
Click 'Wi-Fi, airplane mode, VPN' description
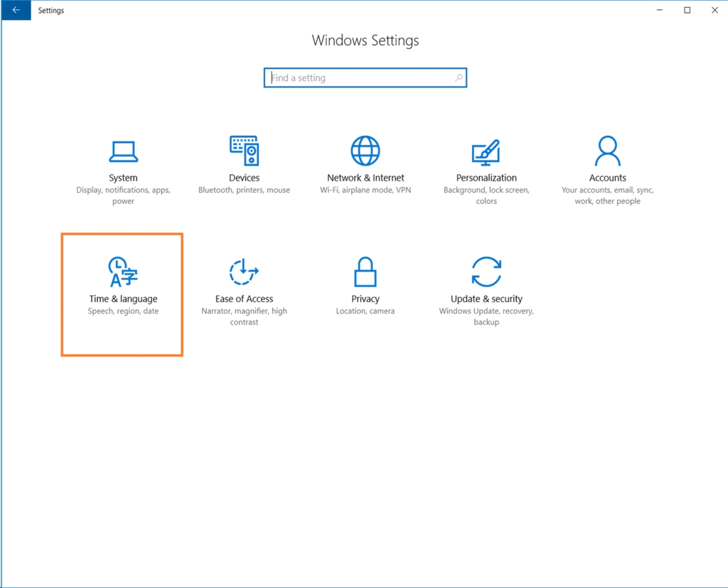tap(365, 190)
